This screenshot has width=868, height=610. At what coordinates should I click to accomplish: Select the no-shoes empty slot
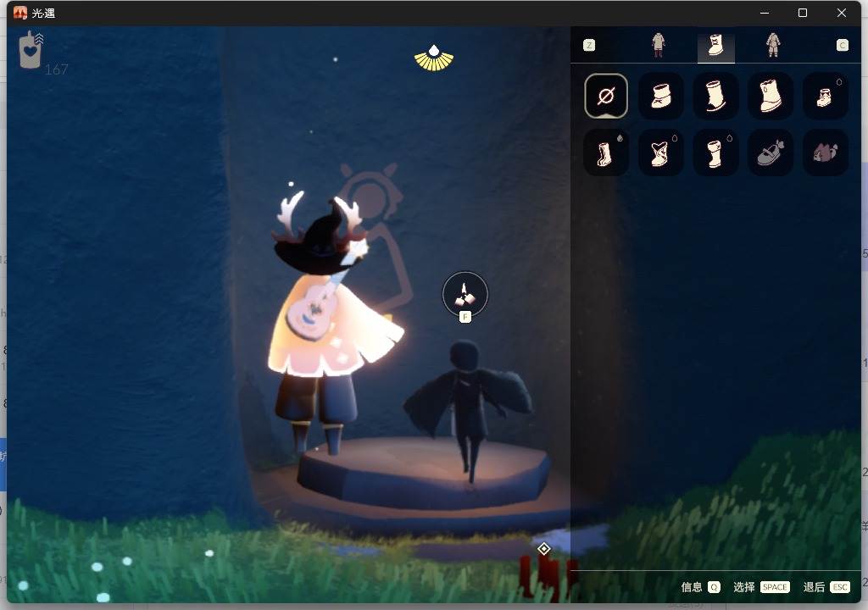[605, 96]
